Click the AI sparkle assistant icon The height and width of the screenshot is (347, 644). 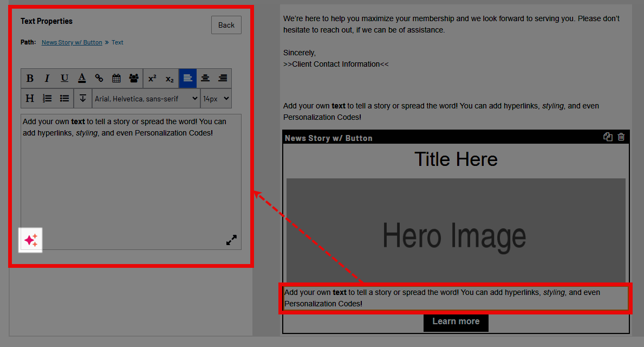click(x=31, y=240)
